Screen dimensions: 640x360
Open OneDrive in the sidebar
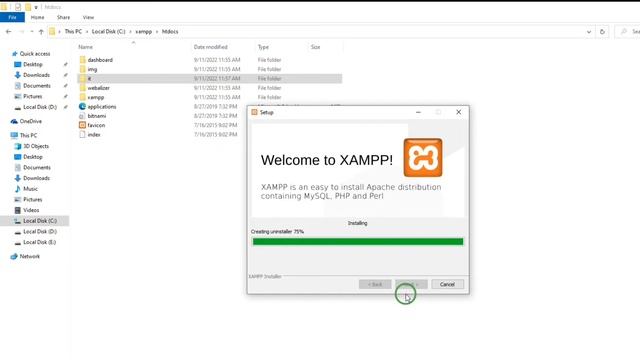tap(31, 121)
